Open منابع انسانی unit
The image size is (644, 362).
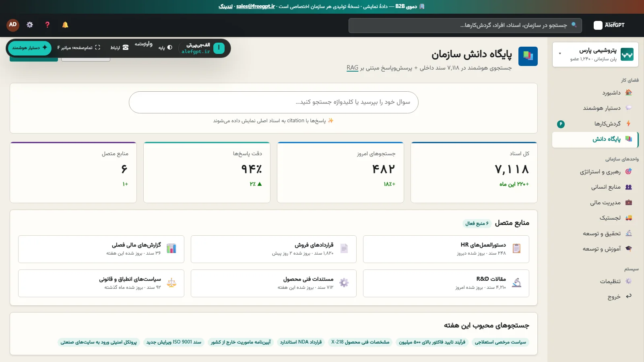point(595,187)
